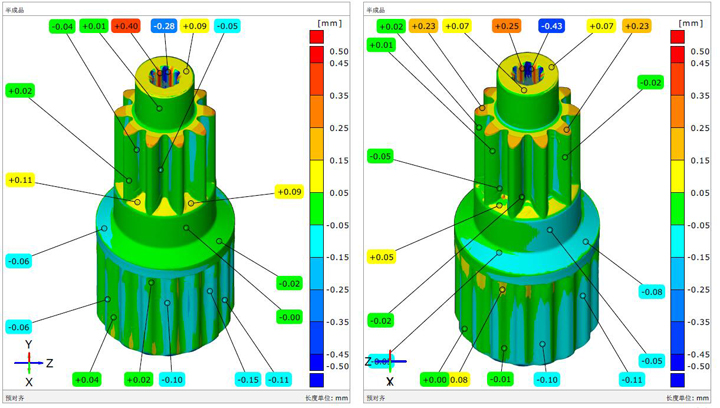Click the red swatch atop left legend
Image resolution: width=720 pixels, height=408 pixels.
(317, 37)
